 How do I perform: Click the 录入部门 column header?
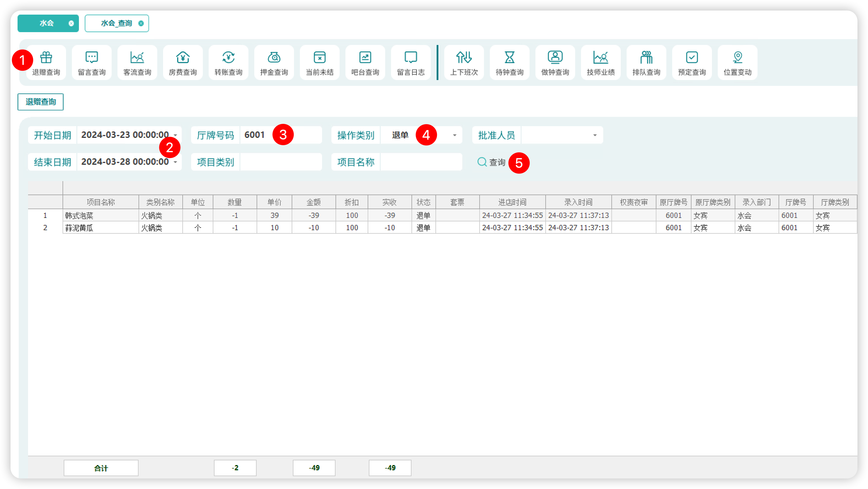[757, 202]
